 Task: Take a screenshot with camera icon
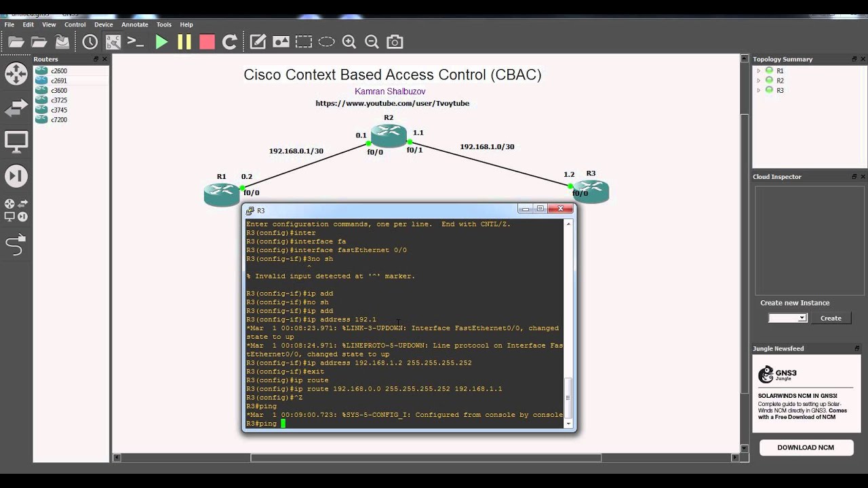(395, 42)
